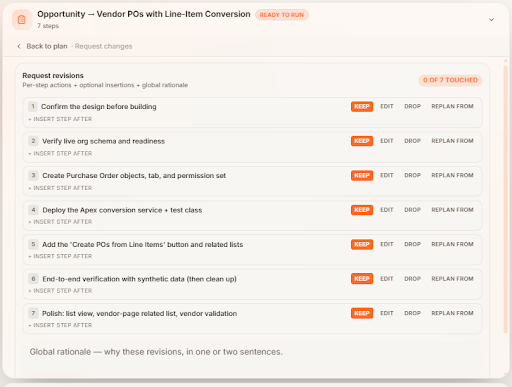Select DROP for Deploy the Apex conversion step
512x387 pixels.
[412, 210]
